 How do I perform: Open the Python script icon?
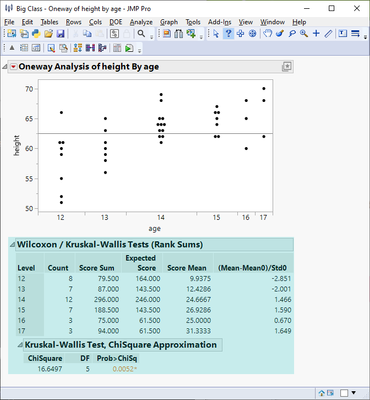[x=36, y=34]
